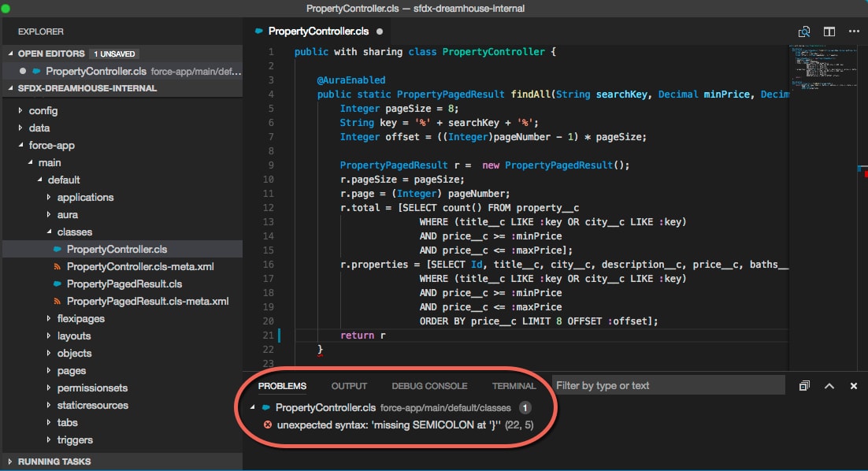Image resolution: width=868 pixels, height=471 pixels.
Task: Click the XML feed icon of PropertyController.cls-meta.xml
Action: tap(57, 267)
